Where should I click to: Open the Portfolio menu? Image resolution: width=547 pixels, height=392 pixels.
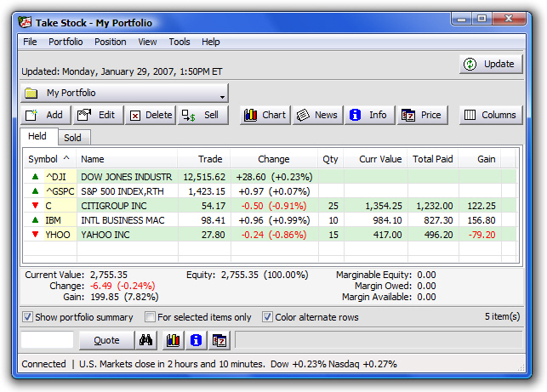tap(66, 42)
